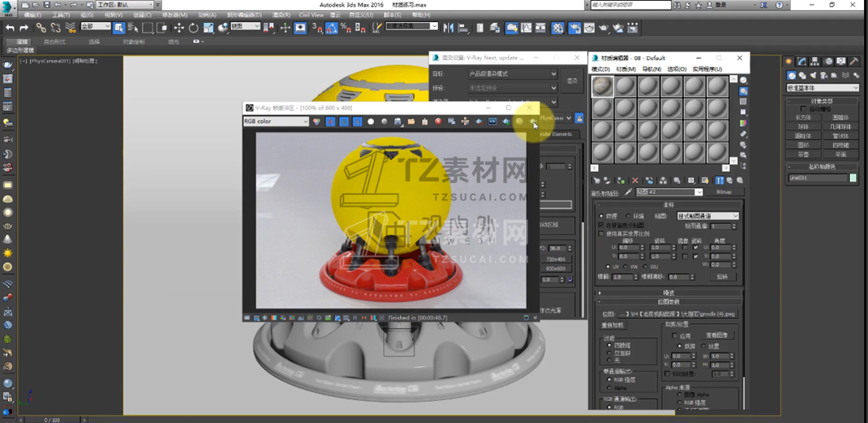The image size is (868, 423).
Task: Click the Bitmap map type button
Action: pyautogui.click(x=724, y=192)
